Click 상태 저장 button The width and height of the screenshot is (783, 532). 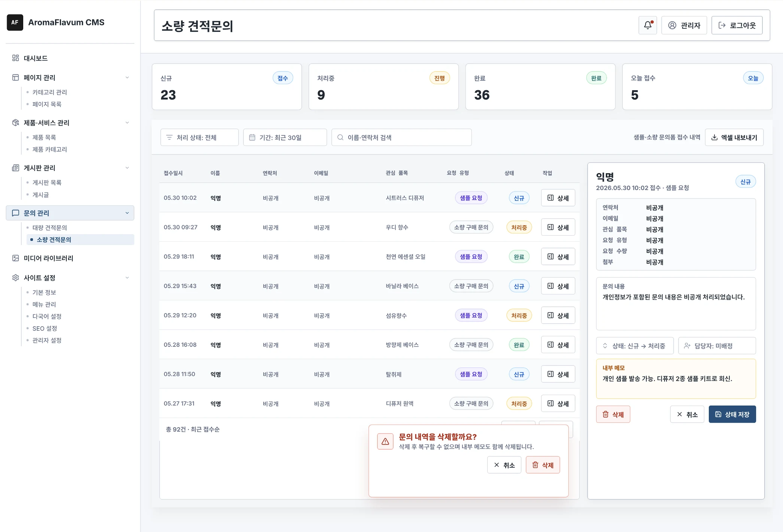point(732,414)
